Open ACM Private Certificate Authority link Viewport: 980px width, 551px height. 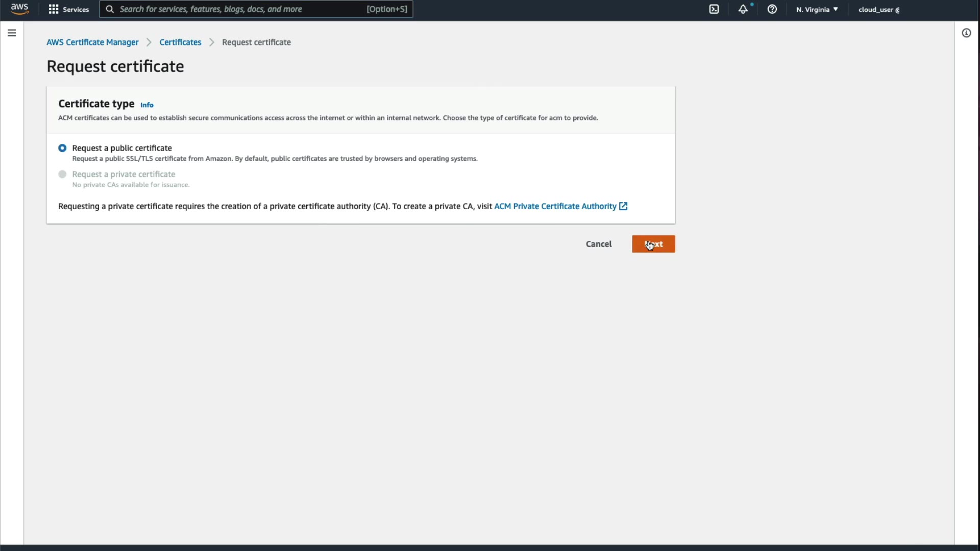click(555, 206)
